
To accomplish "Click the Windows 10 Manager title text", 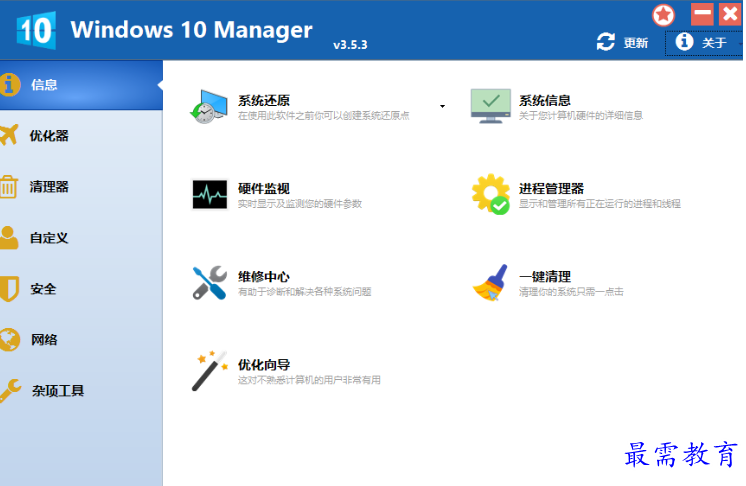I will [x=191, y=29].
